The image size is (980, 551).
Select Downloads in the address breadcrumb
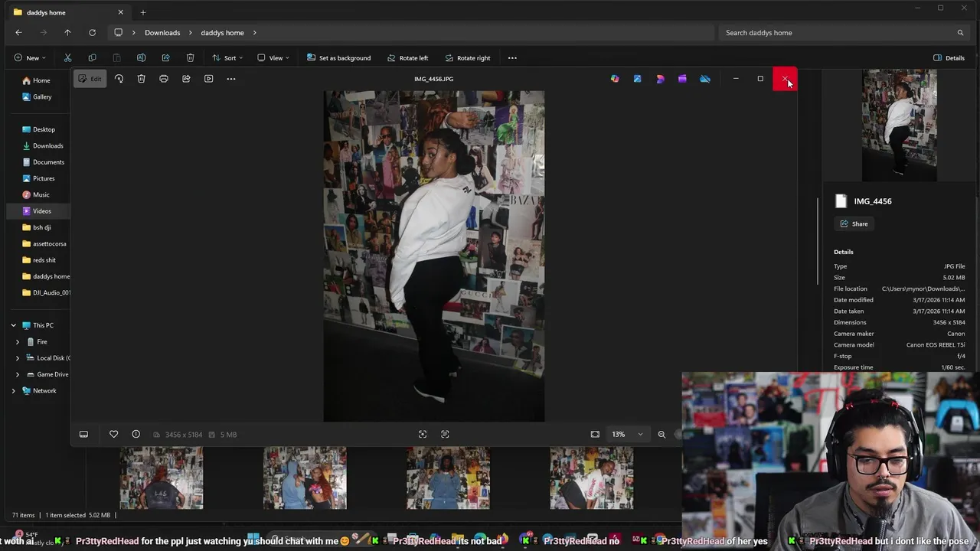pyautogui.click(x=162, y=33)
